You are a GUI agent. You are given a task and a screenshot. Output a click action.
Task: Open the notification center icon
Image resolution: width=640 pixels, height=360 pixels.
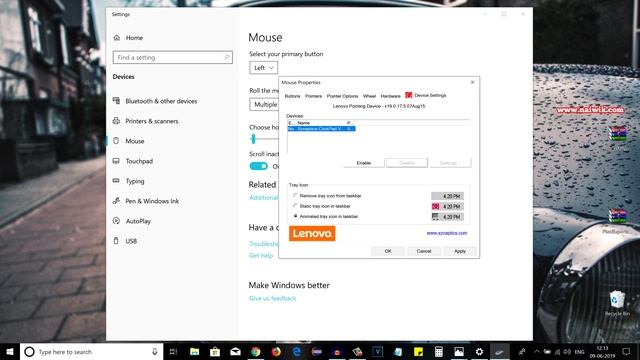tap(626, 351)
